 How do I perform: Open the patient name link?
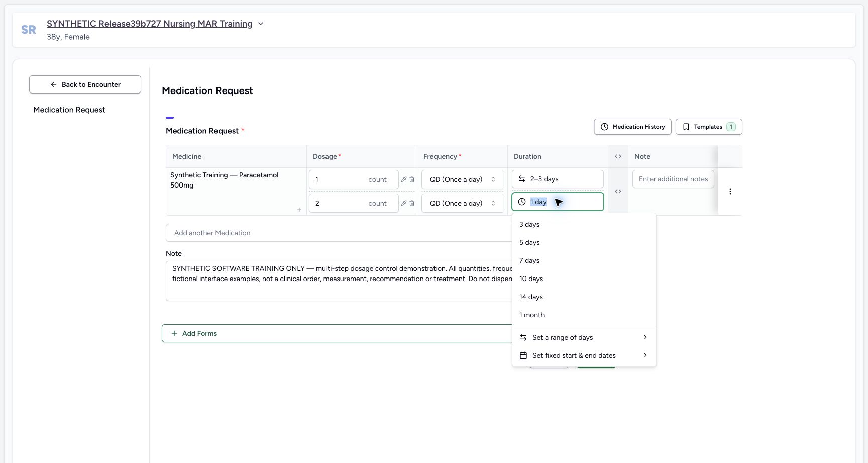[150, 24]
